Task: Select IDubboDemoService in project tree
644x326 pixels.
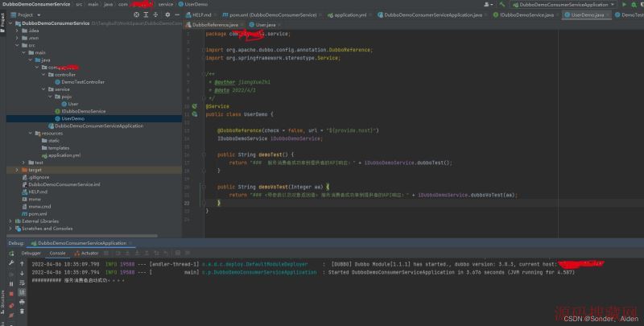Action: click(80, 111)
